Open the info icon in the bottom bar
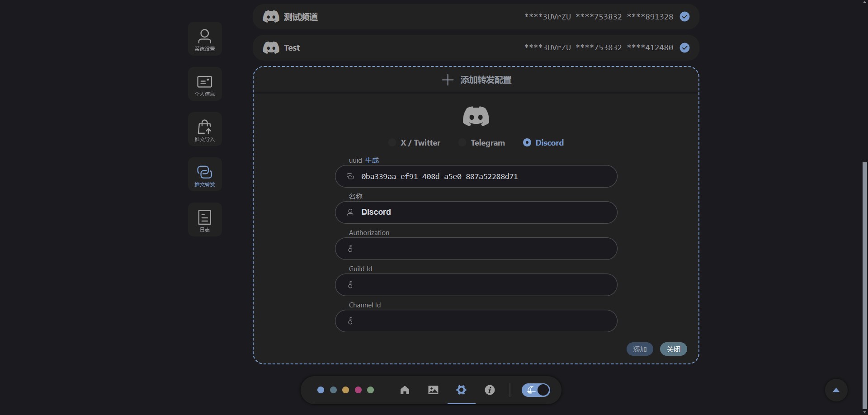 (490, 390)
